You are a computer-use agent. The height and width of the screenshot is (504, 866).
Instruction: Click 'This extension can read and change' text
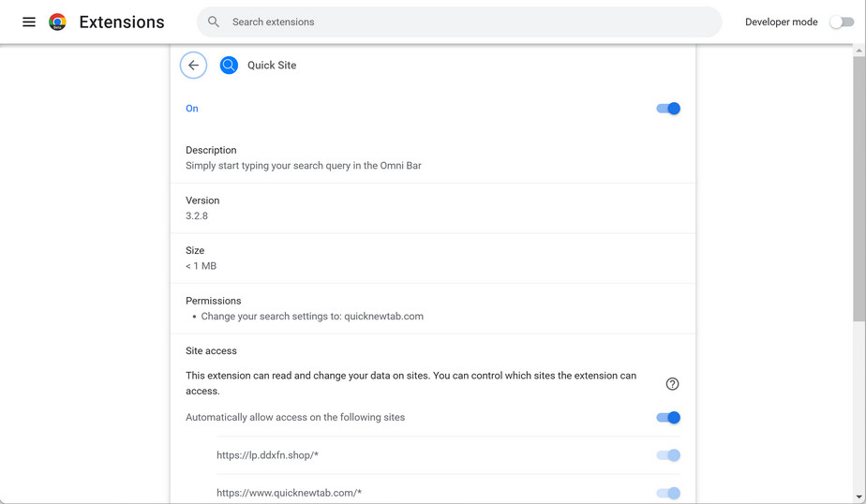pos(411,383)
